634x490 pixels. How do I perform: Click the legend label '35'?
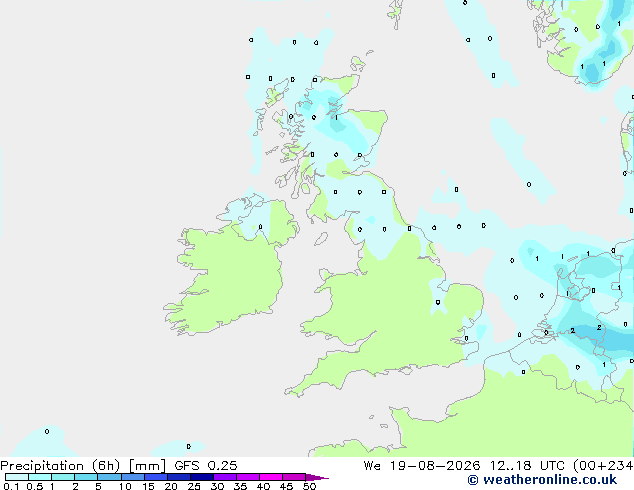pyautogui.click(x=240, y=486)
